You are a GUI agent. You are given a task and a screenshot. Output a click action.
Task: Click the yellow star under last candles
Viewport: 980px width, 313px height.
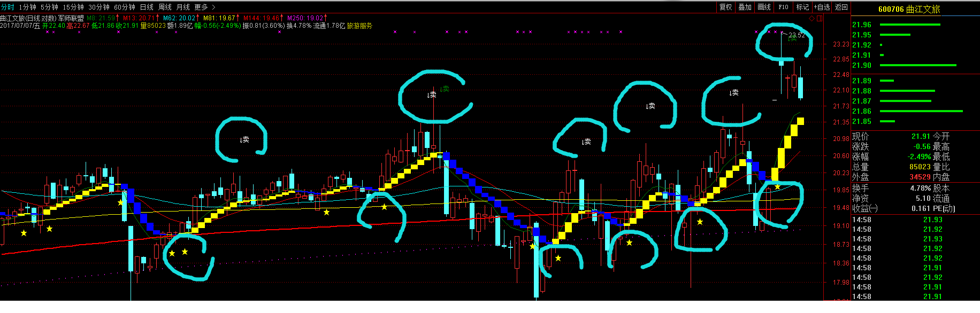point(777,187)
